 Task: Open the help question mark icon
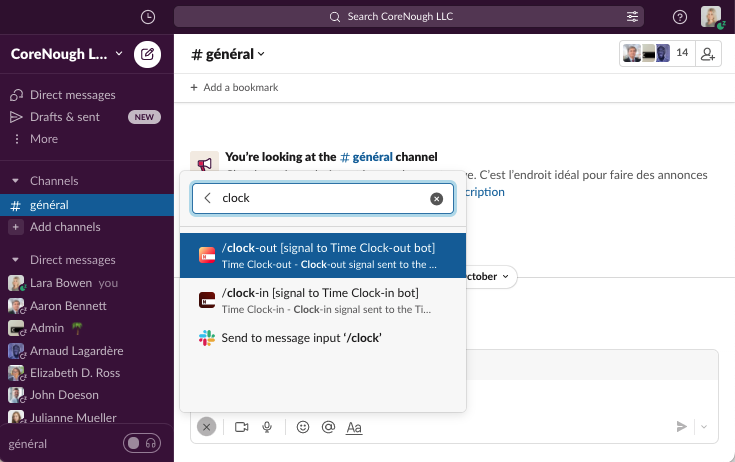pos(680,17)
